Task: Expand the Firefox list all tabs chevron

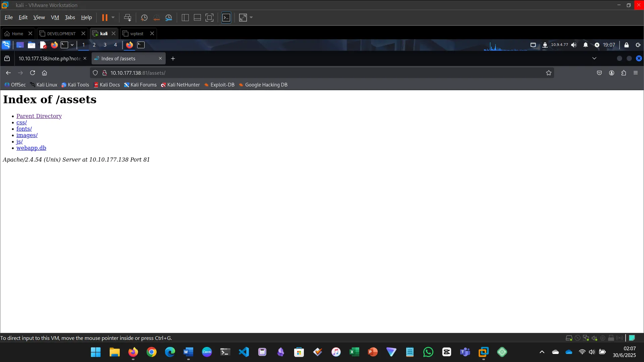Action: pos(594,58)
